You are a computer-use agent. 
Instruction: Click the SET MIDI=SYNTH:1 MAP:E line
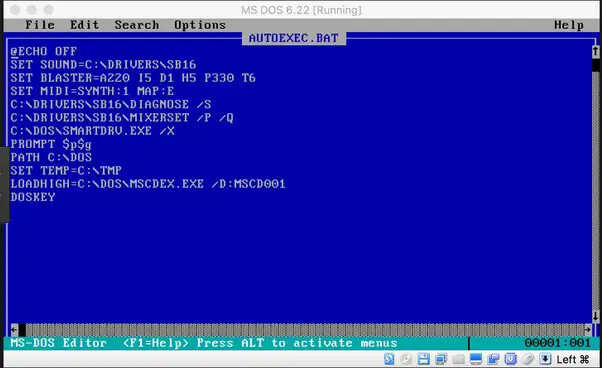[92, 91]
